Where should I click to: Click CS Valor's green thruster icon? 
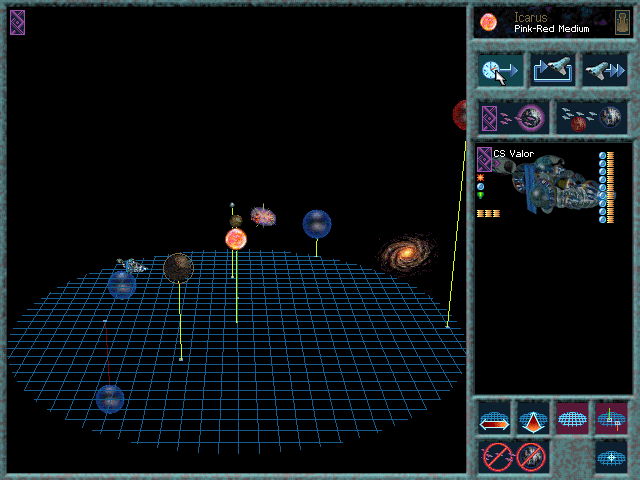click(x=480, y=196)
